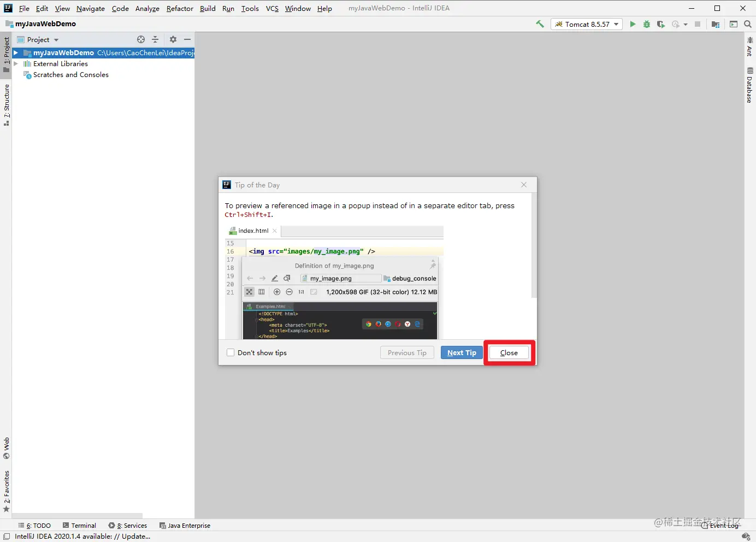Image resolution: width=756 pixels, height=542 pixels.
Task: Open the Java Enterprise tool window
Action: point(185,526)
